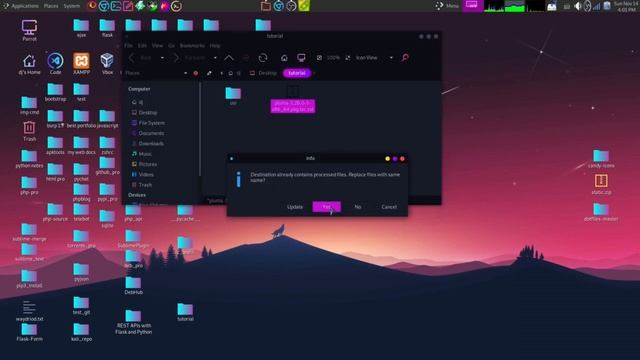Open the Bluetooth tray icon
This screenshot has height=360, width=640.
coord(587,6)
